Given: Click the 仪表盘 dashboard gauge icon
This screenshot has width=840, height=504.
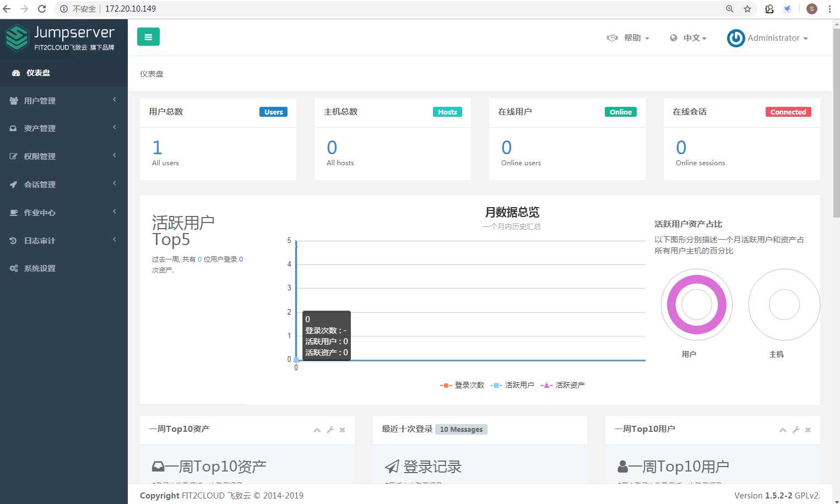Looking at the screenshot, I should pyautogui.click(x=16, y=73).
